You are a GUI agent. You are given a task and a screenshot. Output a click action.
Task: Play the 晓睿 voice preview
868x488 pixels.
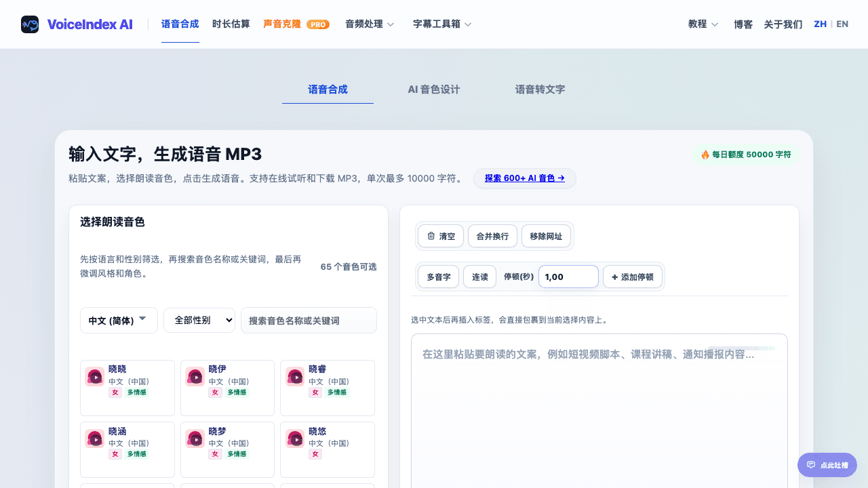click(295, 377)
